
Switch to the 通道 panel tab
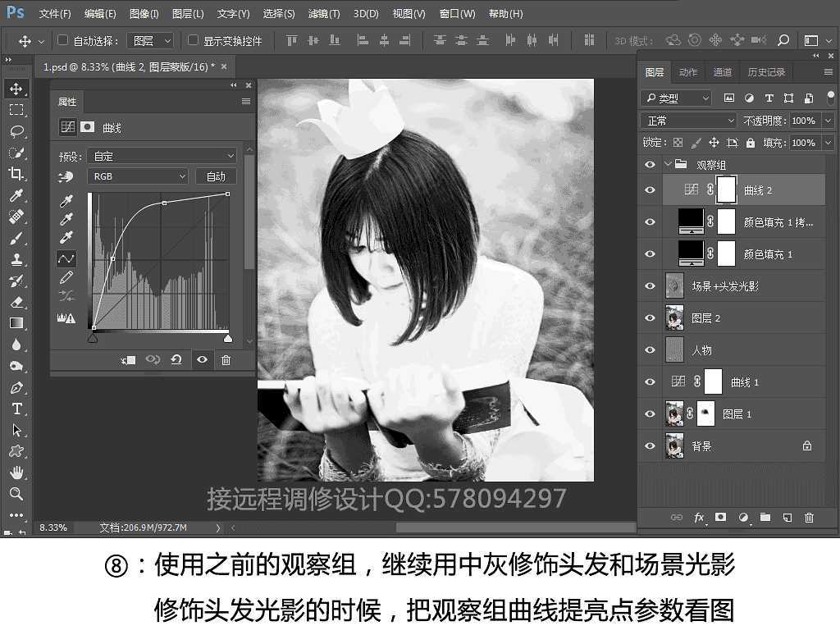pos(722,71)
